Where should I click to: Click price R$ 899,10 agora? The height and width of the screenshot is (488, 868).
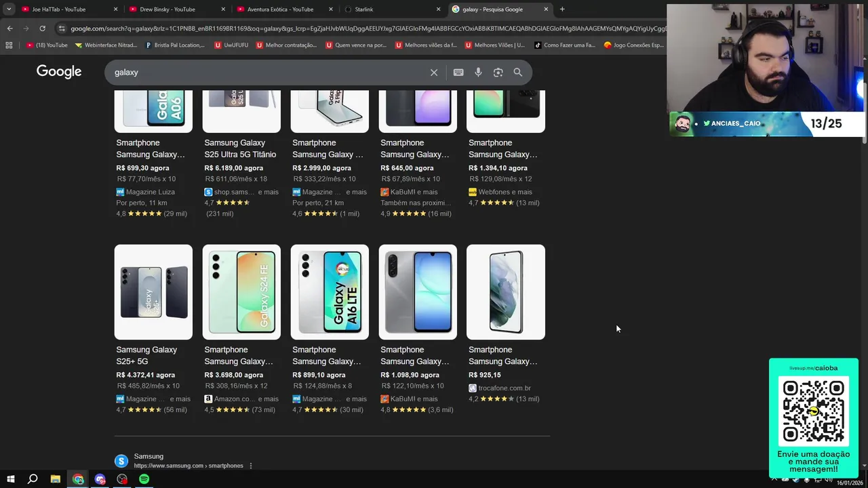[x=319, y=375]
